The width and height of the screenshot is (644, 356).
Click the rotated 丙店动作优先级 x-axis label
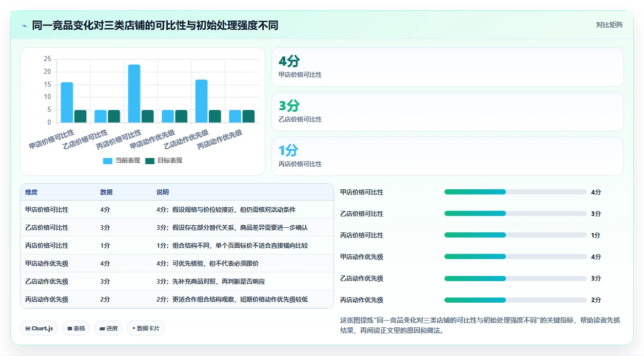(220, 139)
